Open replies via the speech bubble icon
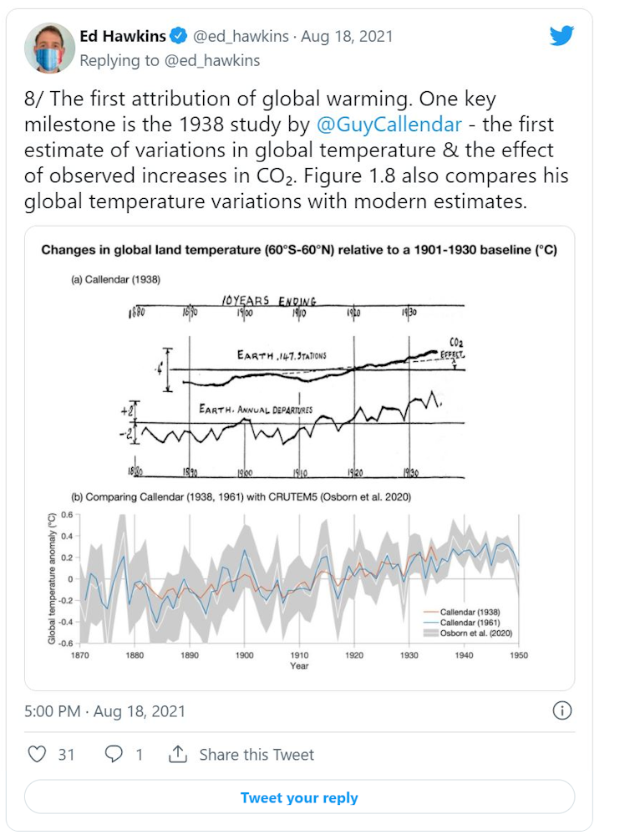This screenshot has width=630, height=840. coord(114,754)
